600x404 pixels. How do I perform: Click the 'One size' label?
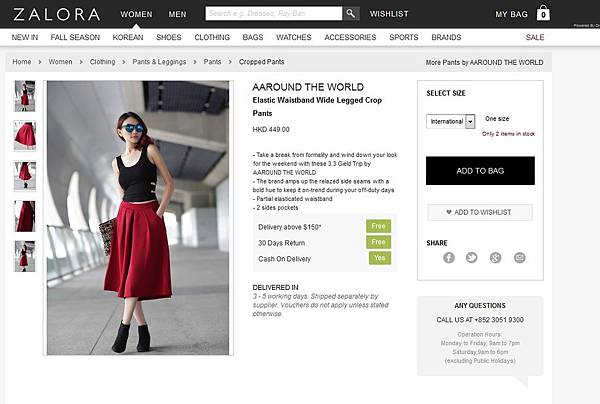pos(497,119)
